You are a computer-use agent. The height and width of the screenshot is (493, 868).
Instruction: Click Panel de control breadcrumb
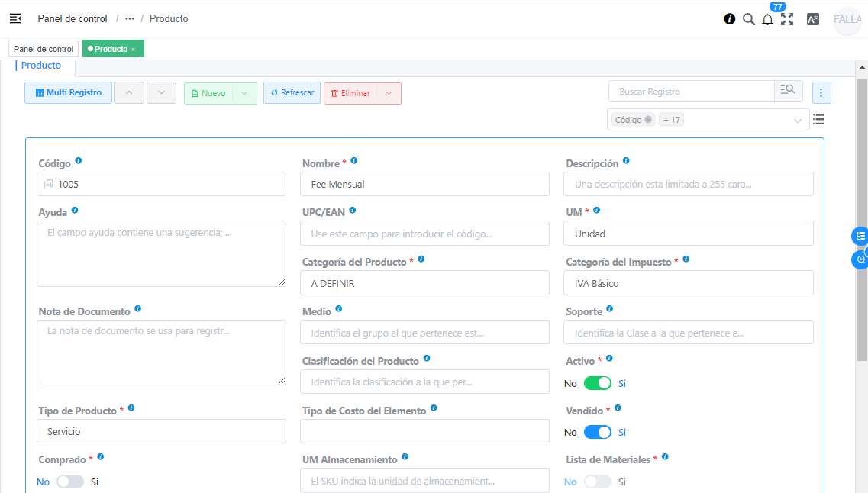(x=73, y=19)
